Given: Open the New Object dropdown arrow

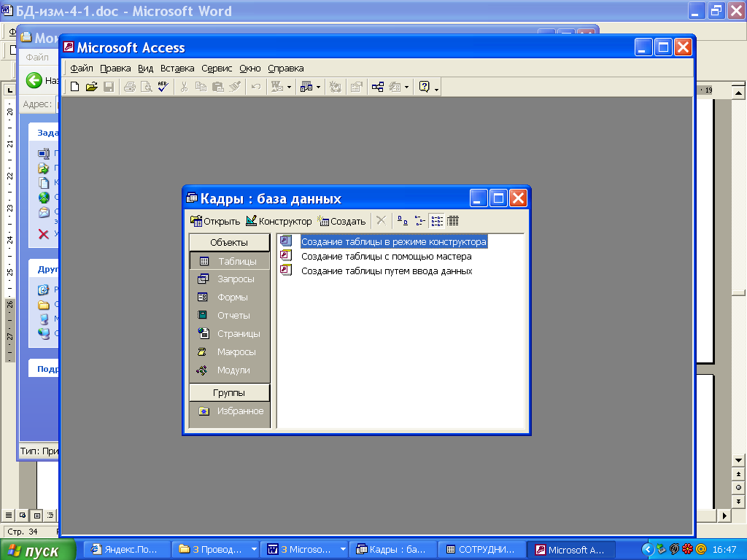Looking at the screenshot, I should tap(406, 87).
